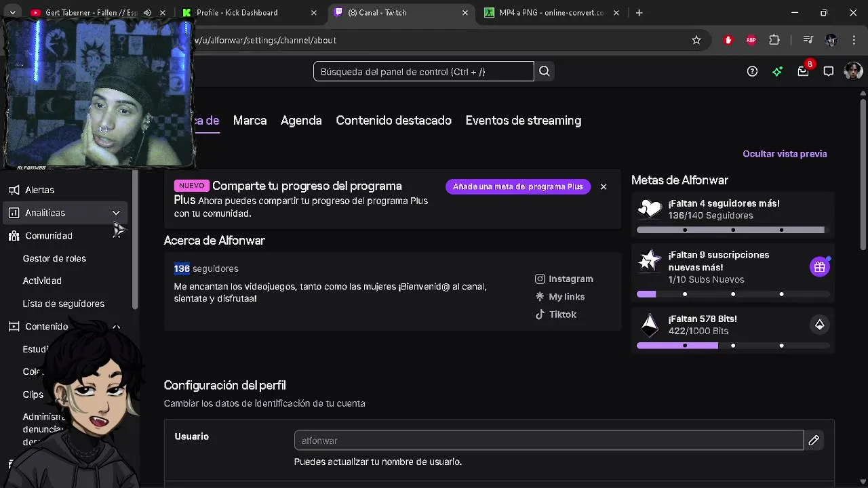Edit username with the pencil icon
Viewport: 868px width, 488px height.
(x=814, y=441)
